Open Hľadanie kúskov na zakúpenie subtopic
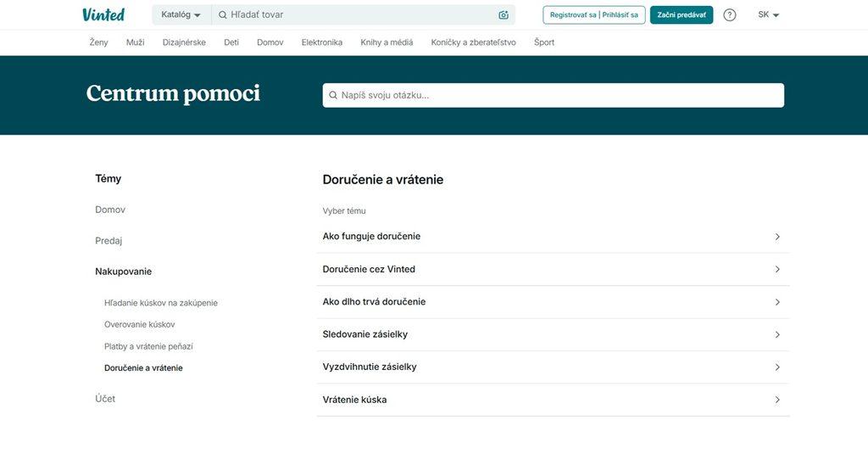 pos(160,303)
